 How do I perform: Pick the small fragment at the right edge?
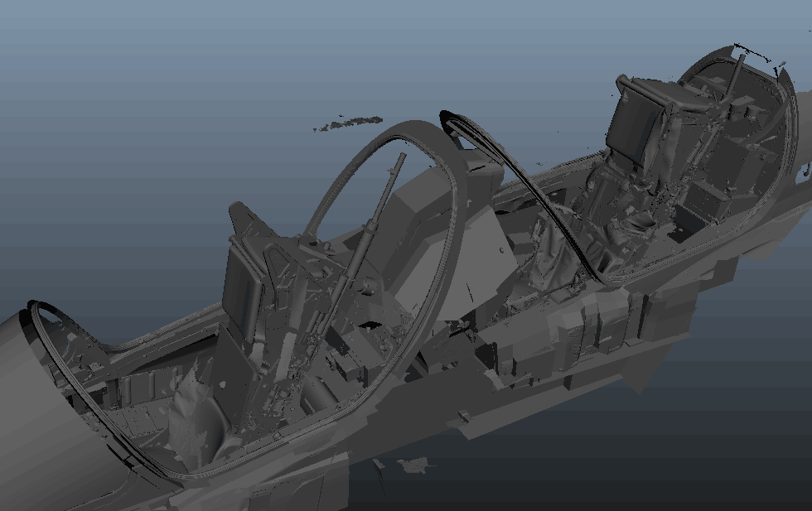[805, 173]
